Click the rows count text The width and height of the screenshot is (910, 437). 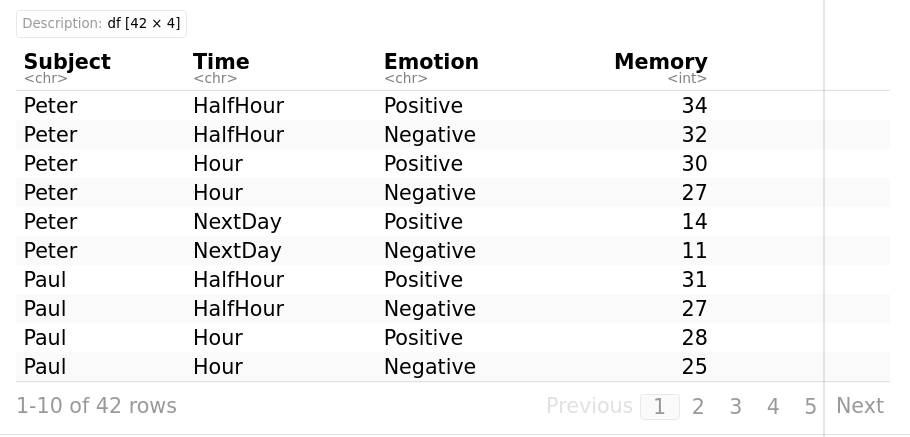(x=96, y=406)
